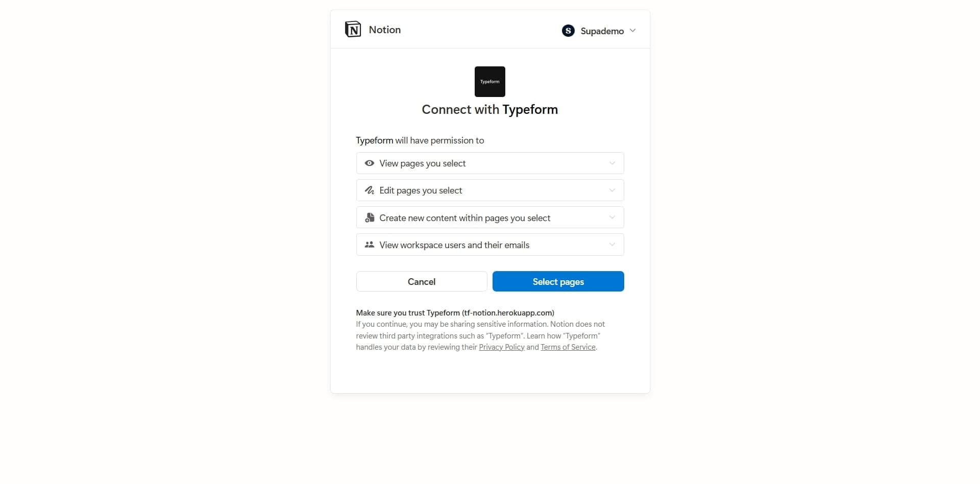Click the Notion logo icon
Image resolution: width=980 pixels, height=484 pixels.
[353, 29]
